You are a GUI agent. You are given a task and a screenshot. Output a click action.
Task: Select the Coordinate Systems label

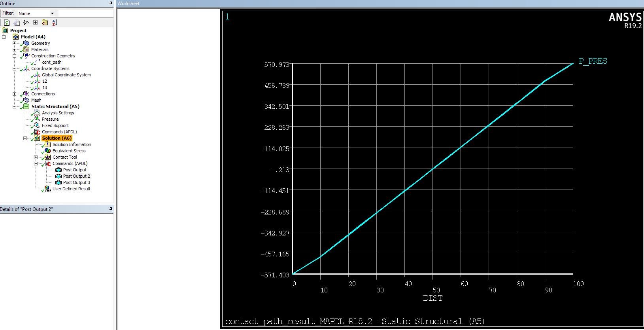click(50, 68)
